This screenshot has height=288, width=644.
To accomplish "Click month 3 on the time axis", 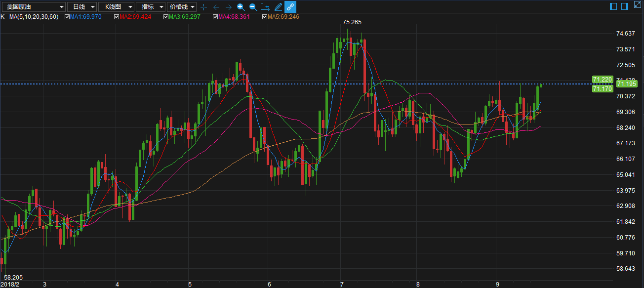I will pos(45,285).
